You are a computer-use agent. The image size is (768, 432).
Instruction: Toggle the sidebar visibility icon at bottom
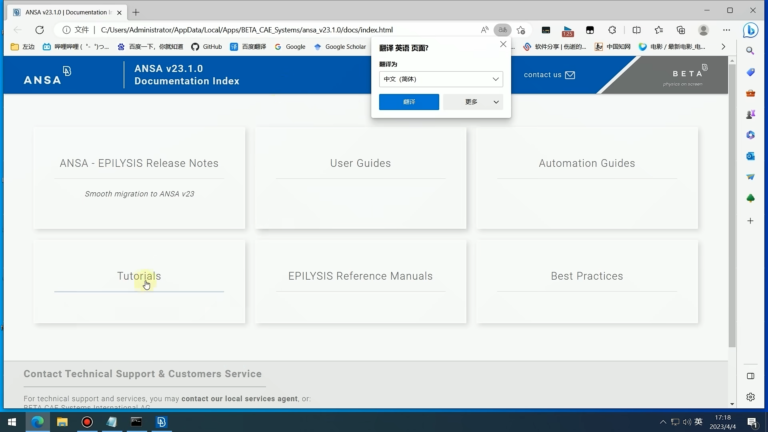pyautogui.click(x=750, y=376)
